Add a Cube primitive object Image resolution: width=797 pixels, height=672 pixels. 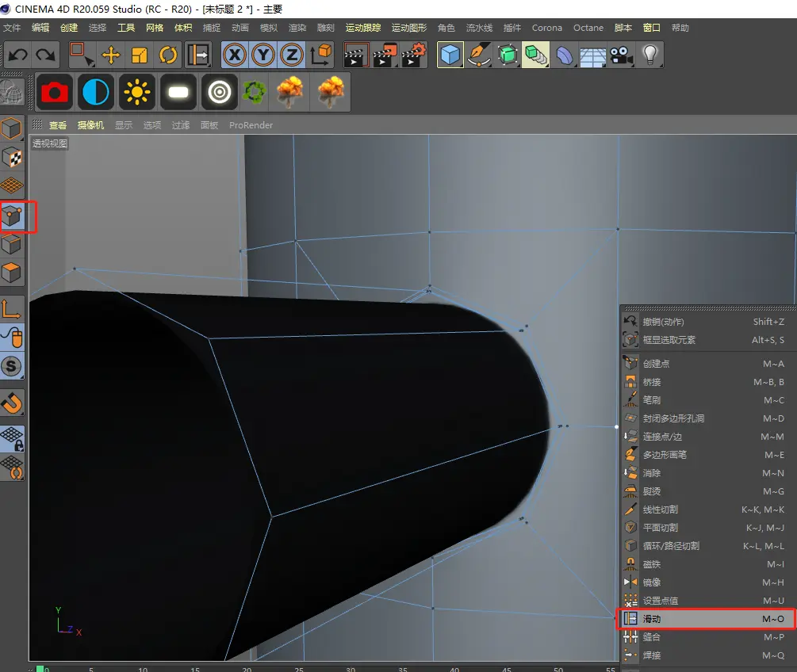pos(450,55)
